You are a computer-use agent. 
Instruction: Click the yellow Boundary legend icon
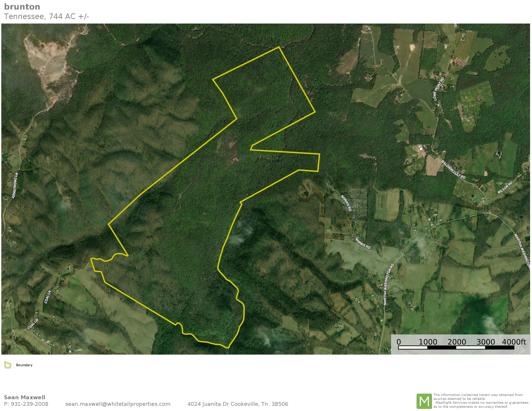coord(8,365)
